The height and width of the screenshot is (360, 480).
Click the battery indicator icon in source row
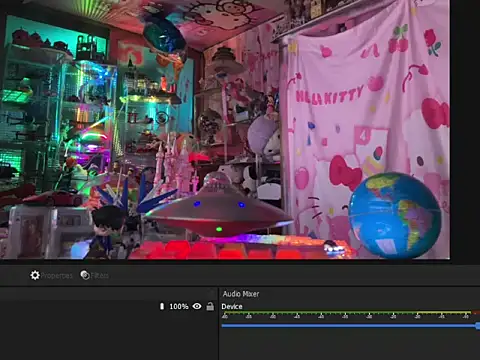pos(162,306)
